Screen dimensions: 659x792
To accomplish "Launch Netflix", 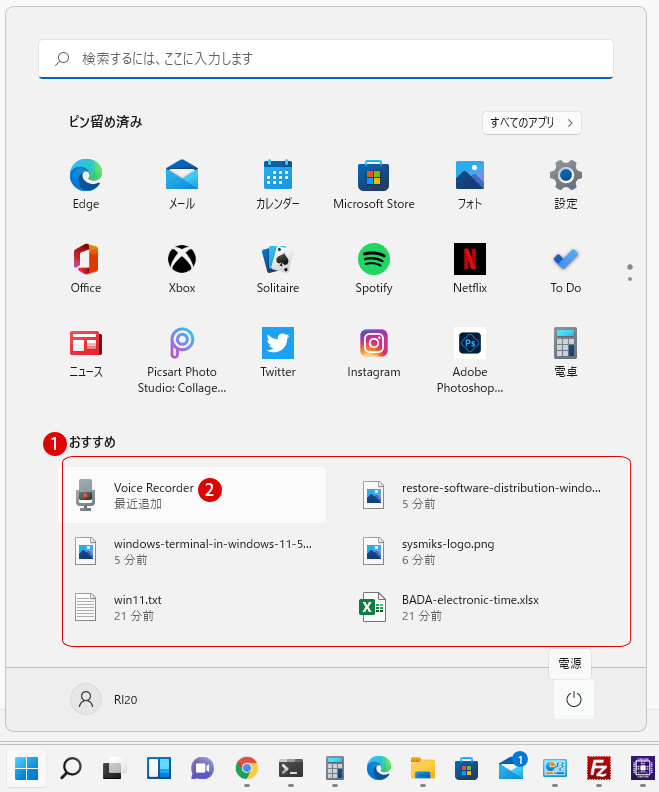I will tap(470, 268).
